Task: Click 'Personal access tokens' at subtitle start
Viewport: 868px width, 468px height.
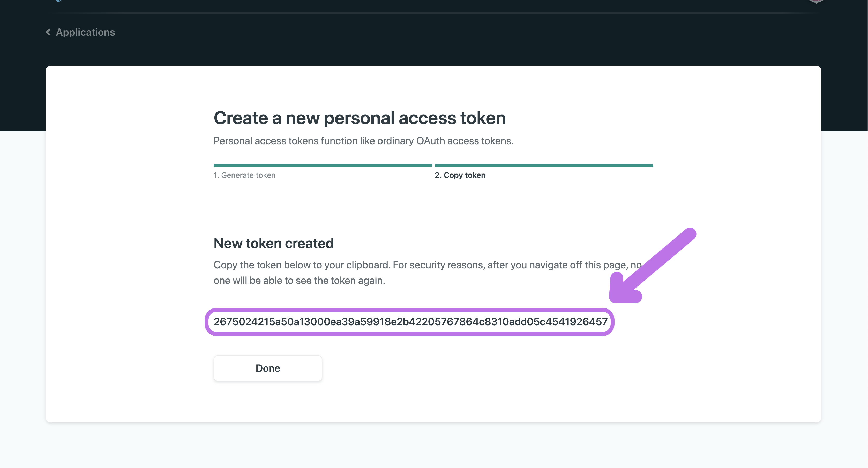Action: (x=266, y=141)
